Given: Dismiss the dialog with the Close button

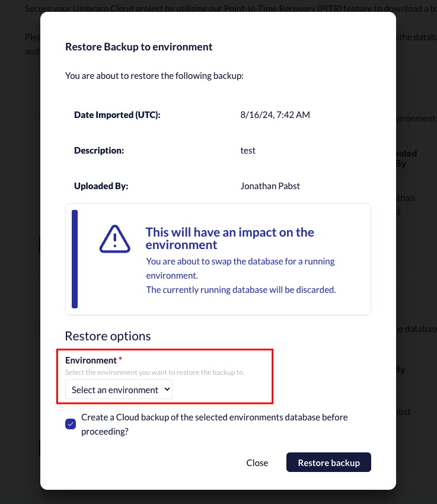Looking at the screenshot, I should [257, 462].
